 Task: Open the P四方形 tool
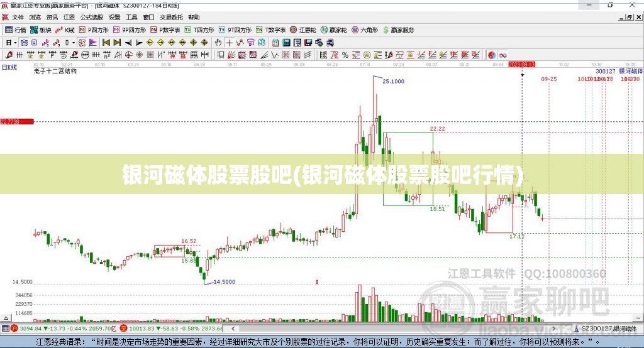tap(94, 30)
